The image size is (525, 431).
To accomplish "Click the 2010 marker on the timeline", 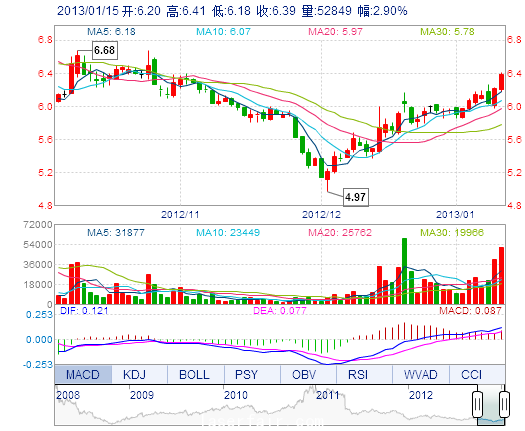I will coord(236,395).
